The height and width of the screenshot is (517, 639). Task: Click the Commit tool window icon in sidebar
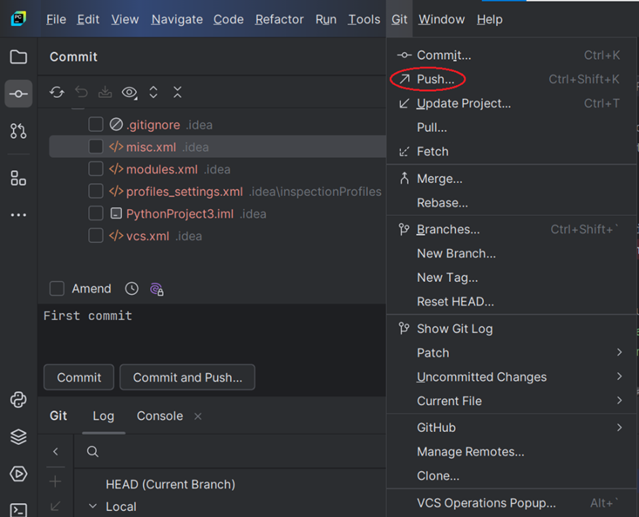(x=18, y=94)
